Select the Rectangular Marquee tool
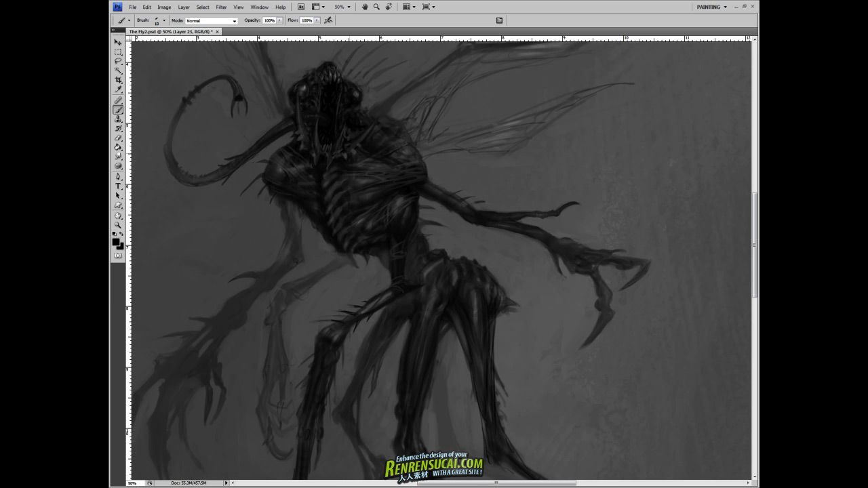 click(x=118, y=52)
